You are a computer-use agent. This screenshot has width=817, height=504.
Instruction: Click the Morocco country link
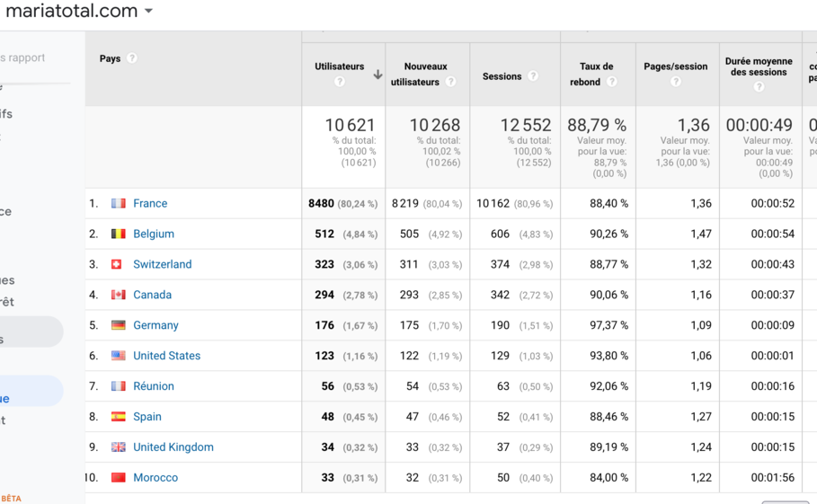point(155,478)
